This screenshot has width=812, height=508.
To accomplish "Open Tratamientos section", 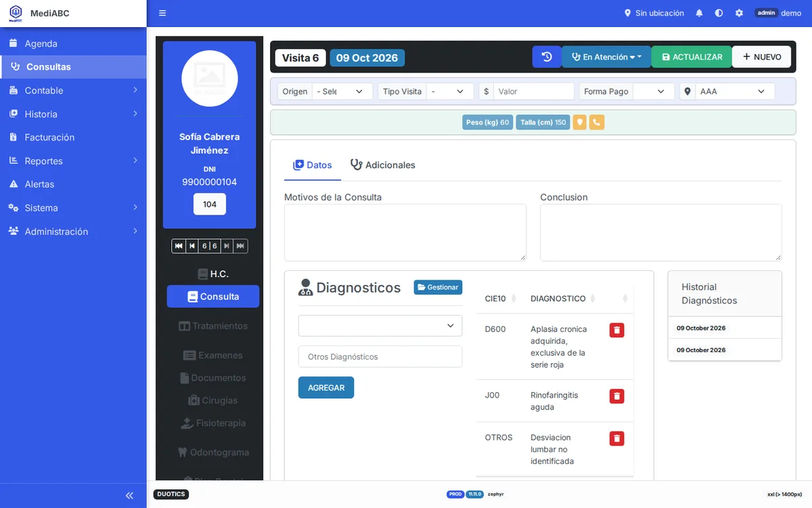I will click(x=213, y=326).
